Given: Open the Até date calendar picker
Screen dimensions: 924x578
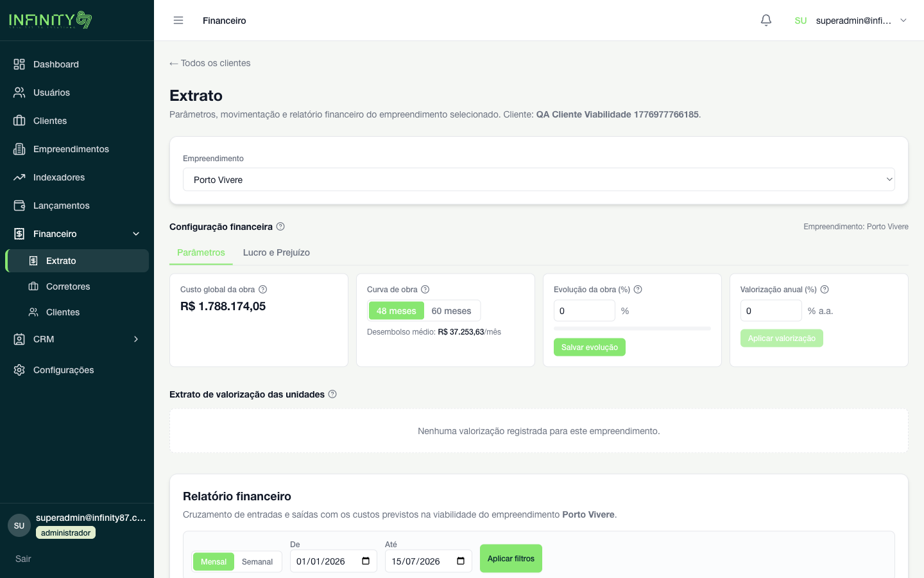Looking at the screenshot, I should pyautogui.click(x=461, y=561).
